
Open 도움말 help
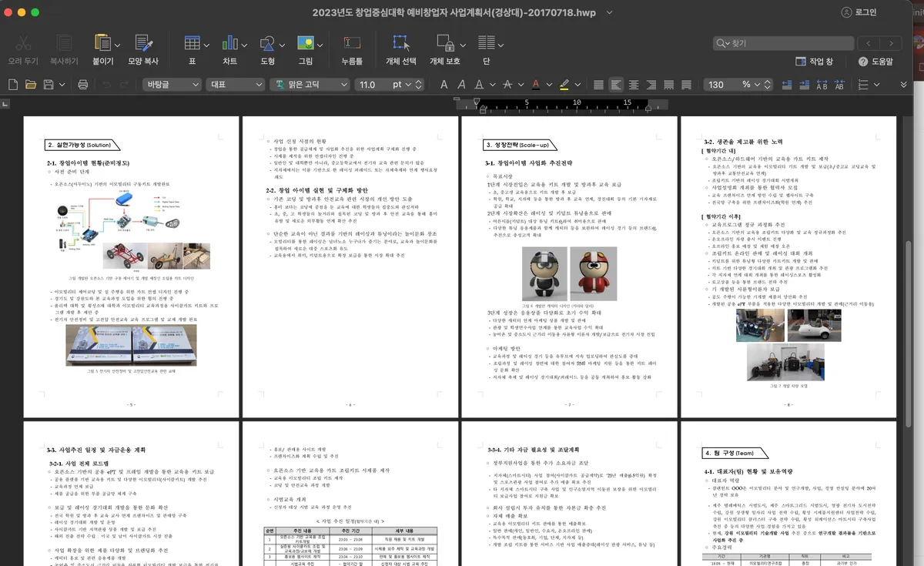(x=876, y=61)
